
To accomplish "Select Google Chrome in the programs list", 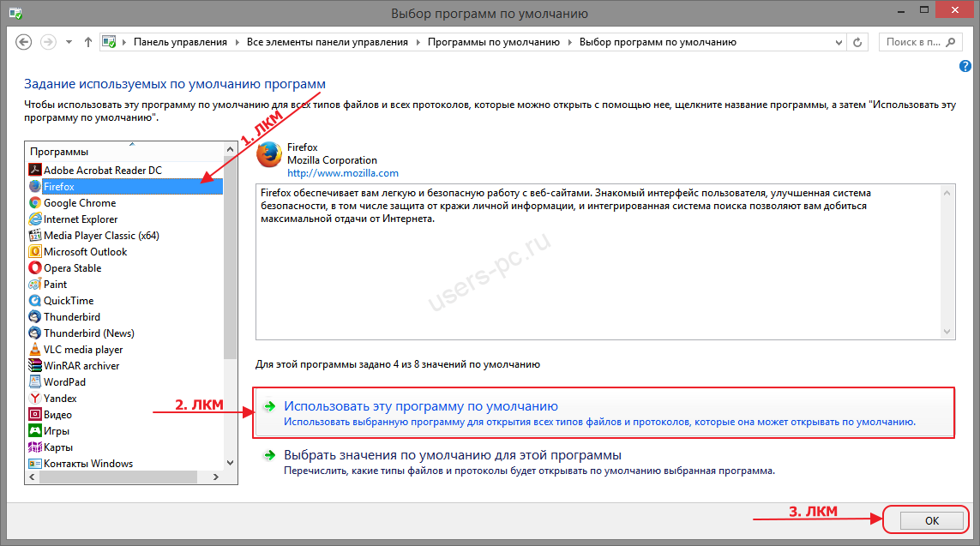I will (x=86, y=202).
